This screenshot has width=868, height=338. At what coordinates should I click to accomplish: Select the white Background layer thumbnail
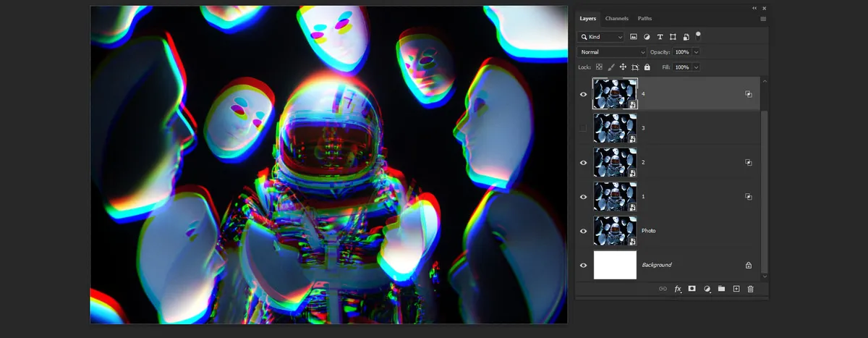[615, 265]
